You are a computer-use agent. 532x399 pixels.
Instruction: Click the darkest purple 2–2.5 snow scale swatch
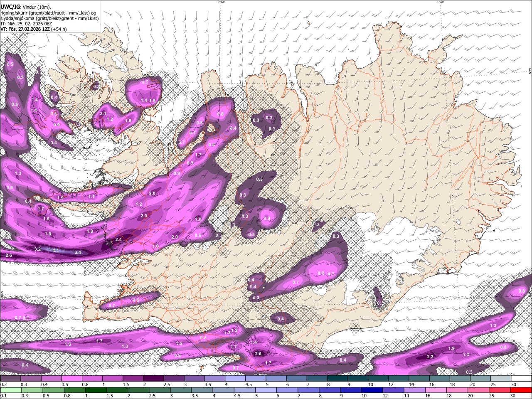pos(153,378)
